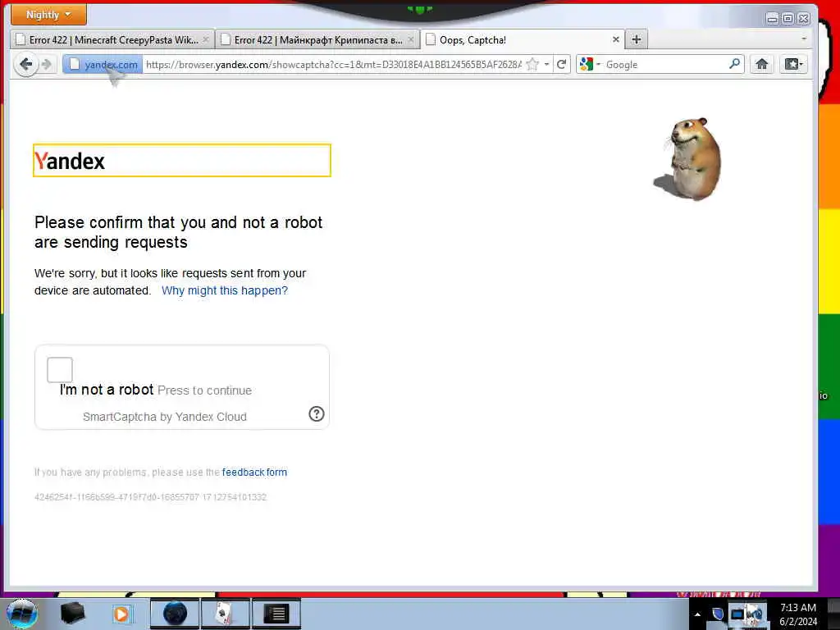Viewport: 840px width, 630px height.
Task: Open the Windows Start menu
Action: [21, 614]
